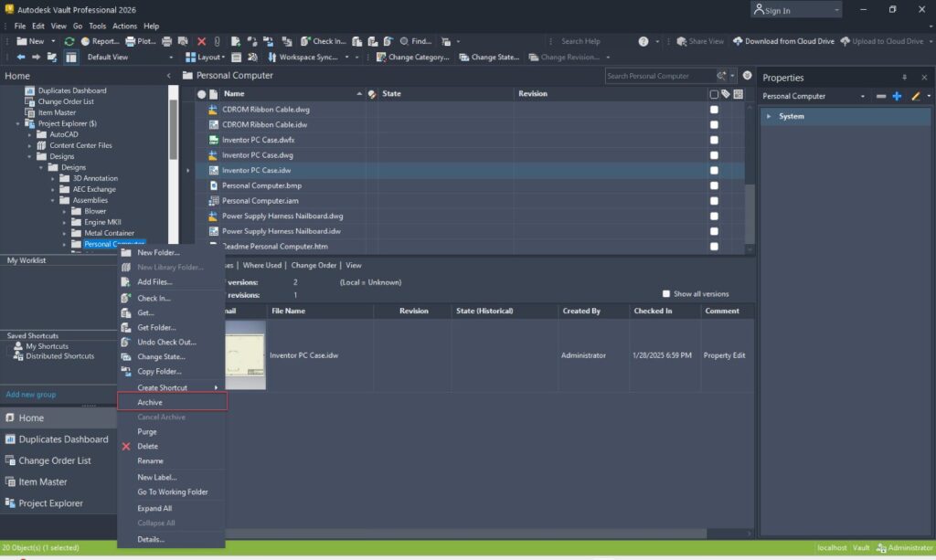936x560 pixels.
Task: Click the green Refresh icon in toolbar
Action: pos(69,41)
